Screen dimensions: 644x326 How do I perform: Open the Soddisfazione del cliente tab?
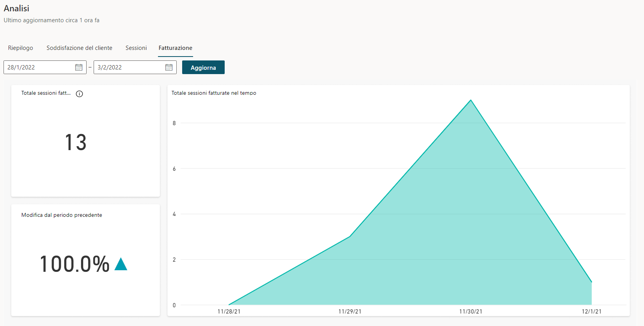79,48
